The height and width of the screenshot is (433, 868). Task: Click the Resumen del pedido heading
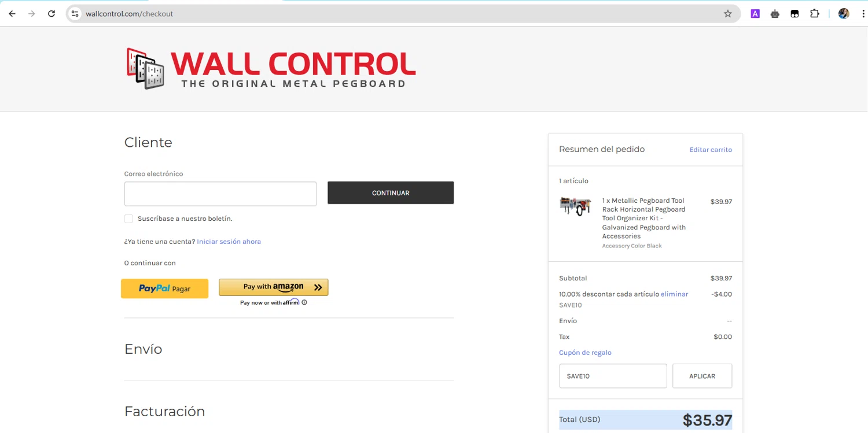(602, 149)
